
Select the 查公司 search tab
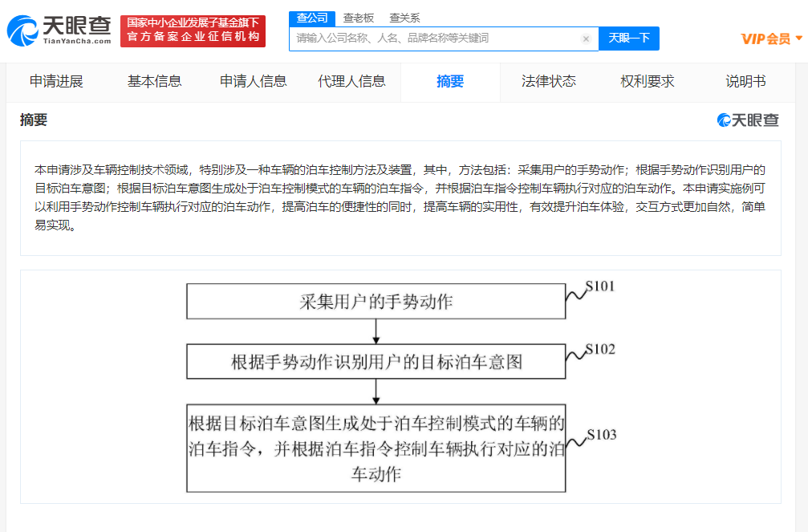point(312,18)
